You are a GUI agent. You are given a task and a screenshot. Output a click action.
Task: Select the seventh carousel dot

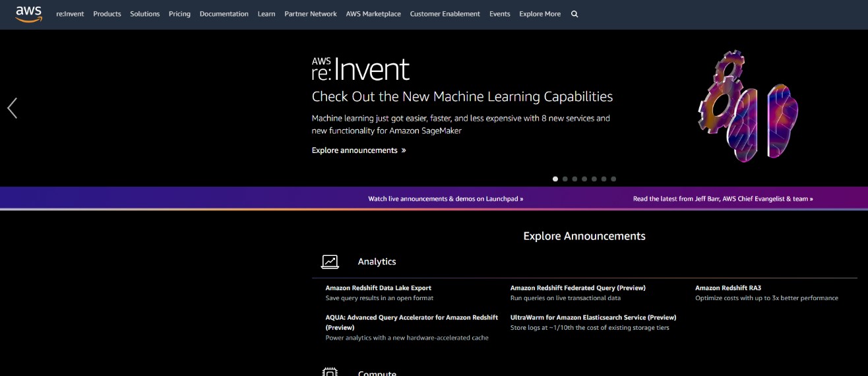click(613, 179)
